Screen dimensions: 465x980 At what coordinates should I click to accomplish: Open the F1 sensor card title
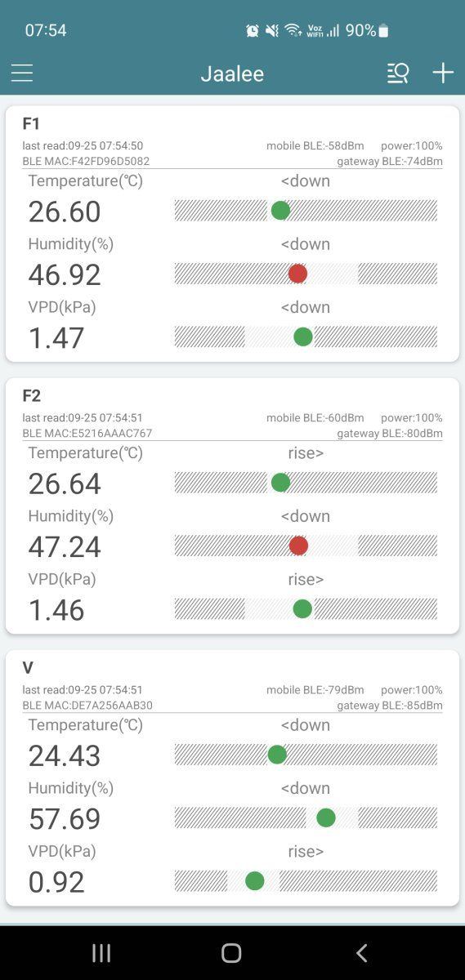tap(31, 124)
